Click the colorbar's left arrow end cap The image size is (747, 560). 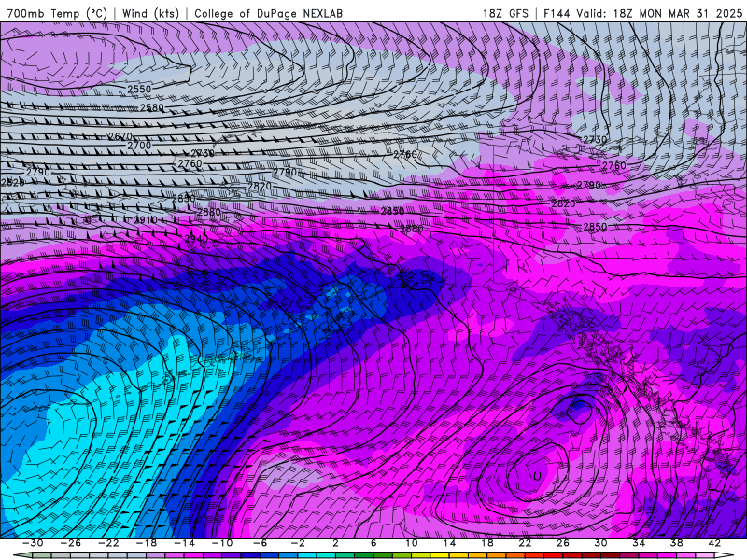22,555
